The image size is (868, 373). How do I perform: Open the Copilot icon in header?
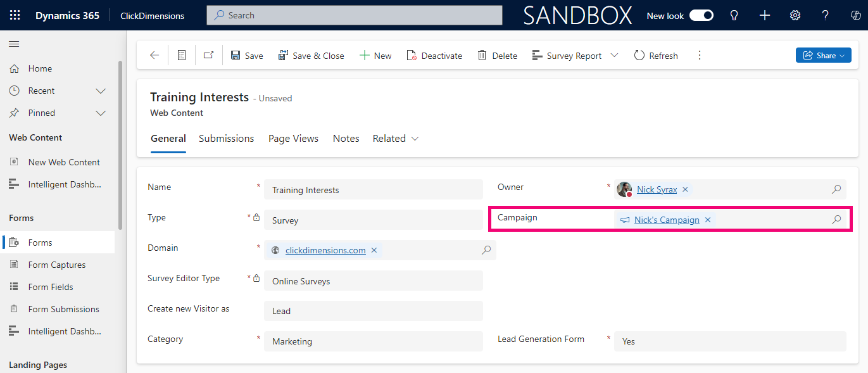(855, 15)
